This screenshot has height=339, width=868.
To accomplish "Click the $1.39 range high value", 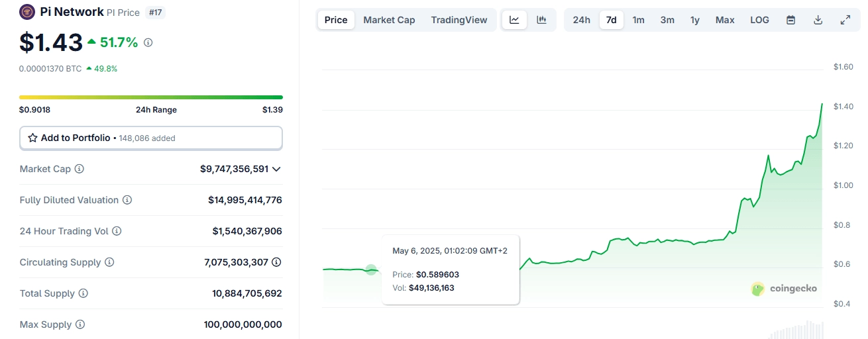I will [x=272, y=110].
